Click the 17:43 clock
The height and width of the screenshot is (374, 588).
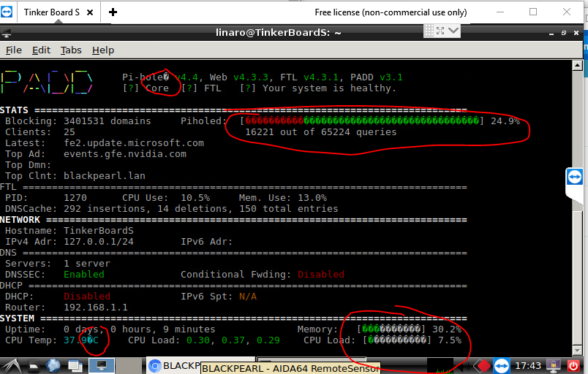527,366
